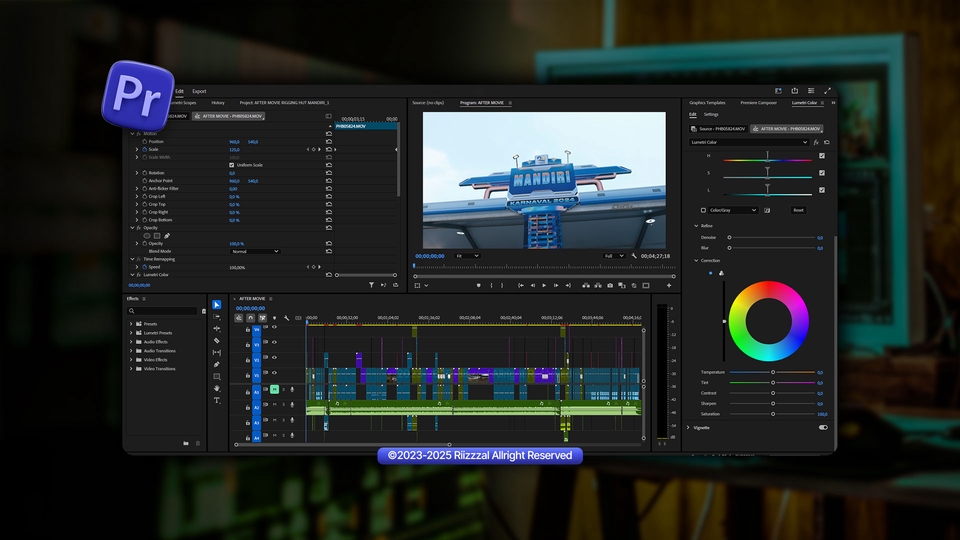Open the Blend Mode Normal dropdown
Image resolution: width=960 pixels, height=540 pixels.
(x=255, y=251)
